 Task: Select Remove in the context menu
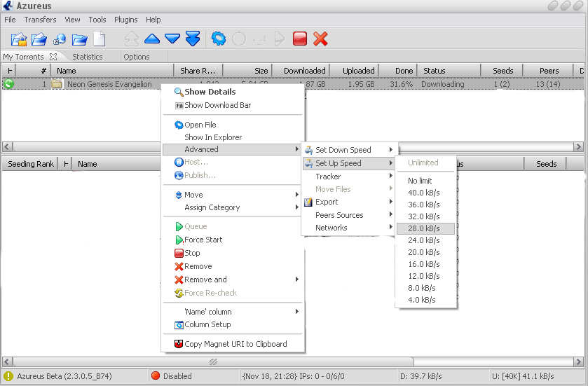233,266
